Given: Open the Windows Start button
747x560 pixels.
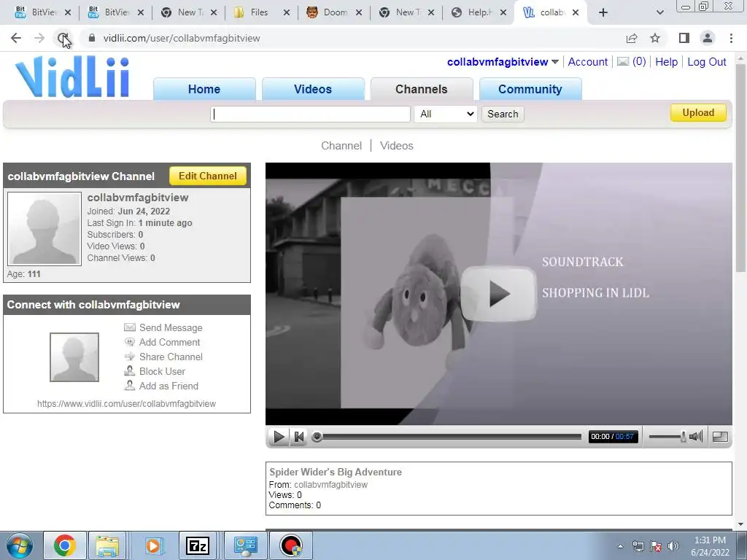Looking at the screenshot, I should click(19, 545).
